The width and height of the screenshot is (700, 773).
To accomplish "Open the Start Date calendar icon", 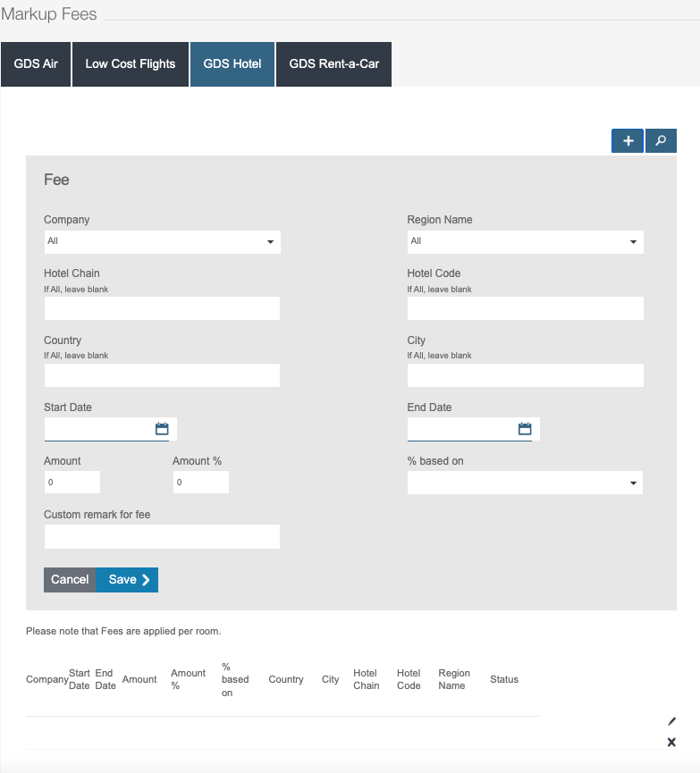I will pos(162,429).
